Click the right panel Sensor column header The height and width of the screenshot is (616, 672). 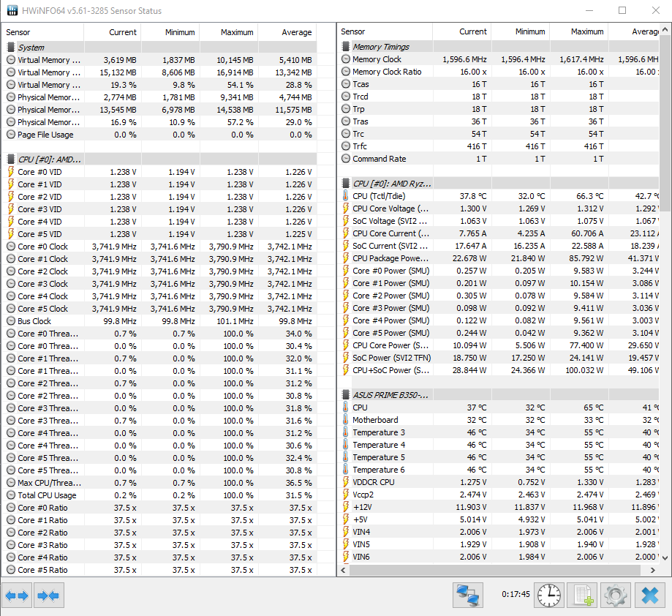click(x=385, y=31)
